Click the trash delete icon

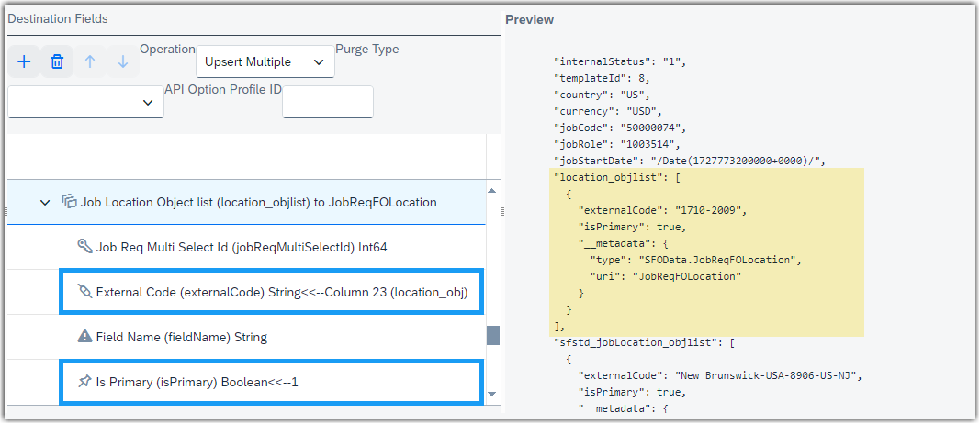[x=57, y=61]
